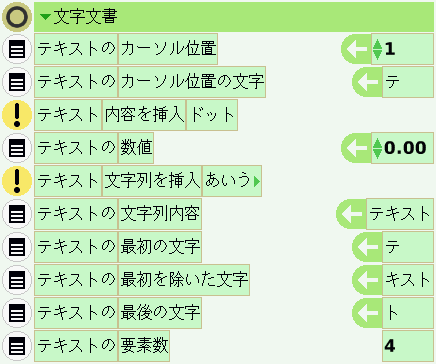Screen dimensions: 436x364
Task: Click menu icon beside 数値 row
Action: (17, 148)
